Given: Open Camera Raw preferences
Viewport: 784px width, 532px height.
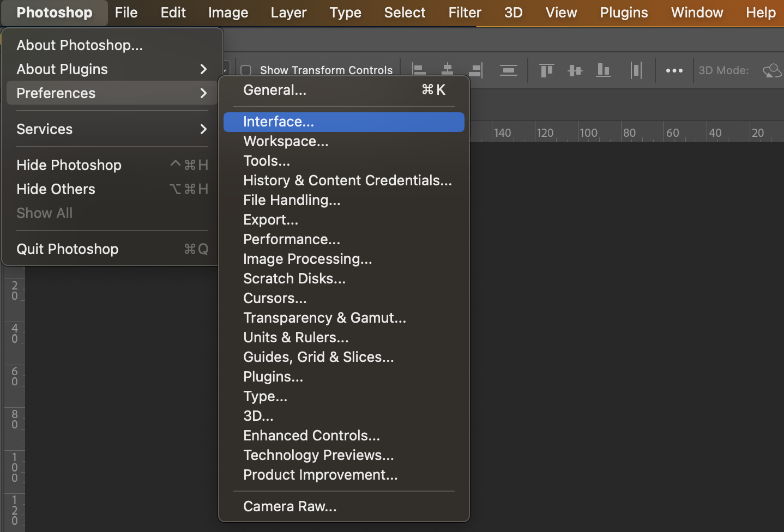Looking at the screenshot, I should 290,506.
